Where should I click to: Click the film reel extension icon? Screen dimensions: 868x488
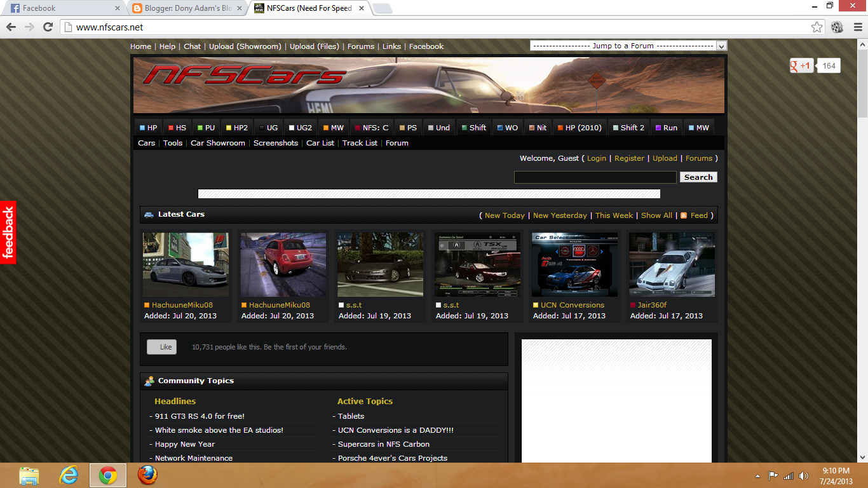click(837, 27)
